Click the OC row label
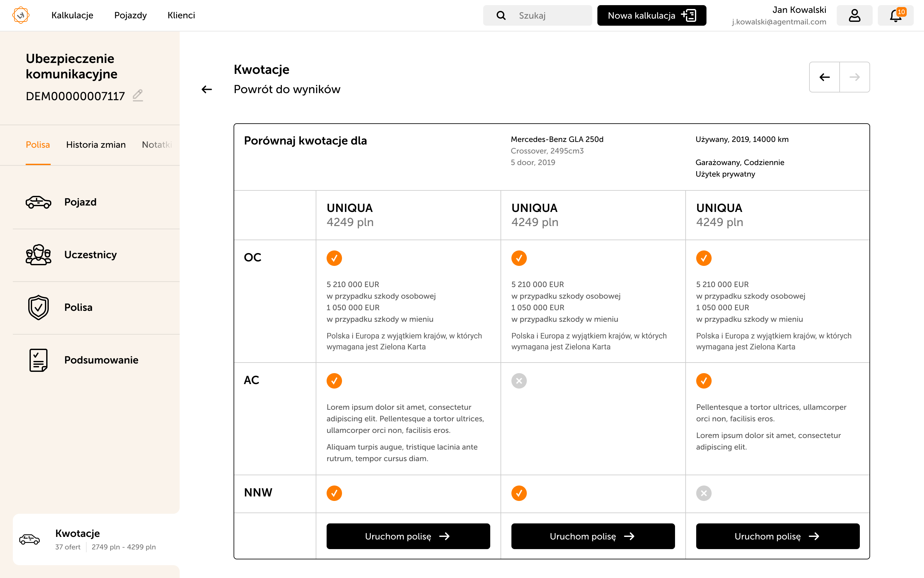The height and width of the screenshot is (578, 924). click(x=252, y=257)
